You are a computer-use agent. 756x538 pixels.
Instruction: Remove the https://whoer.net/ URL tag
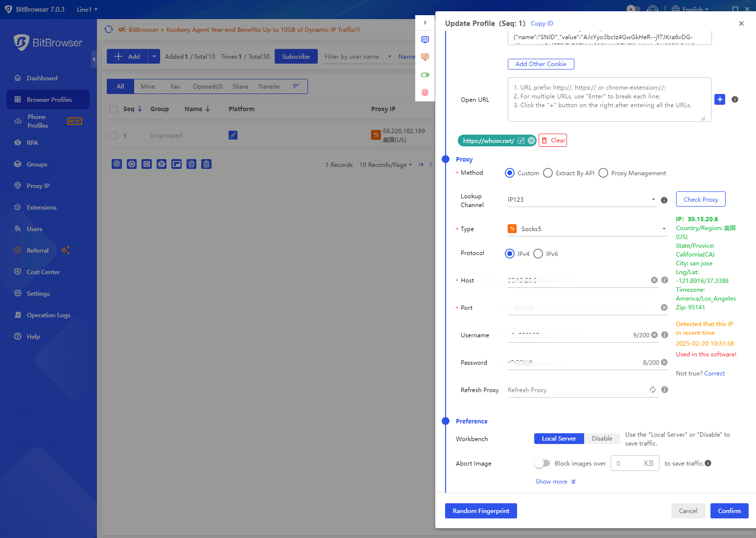click(x=531, y=140)
